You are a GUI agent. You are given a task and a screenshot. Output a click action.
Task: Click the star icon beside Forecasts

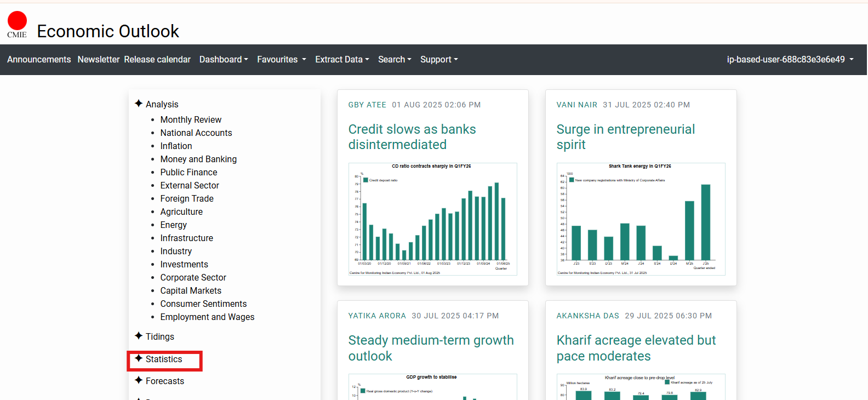139,380
